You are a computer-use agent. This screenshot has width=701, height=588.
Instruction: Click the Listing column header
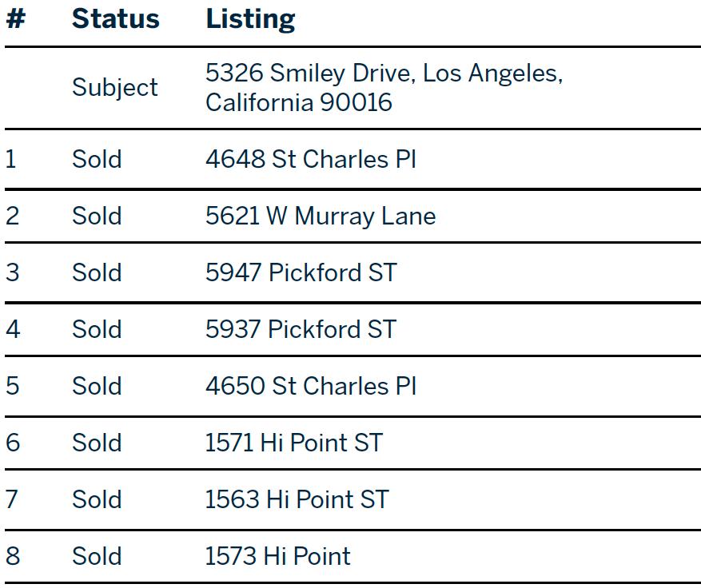(x=250, y=20)
